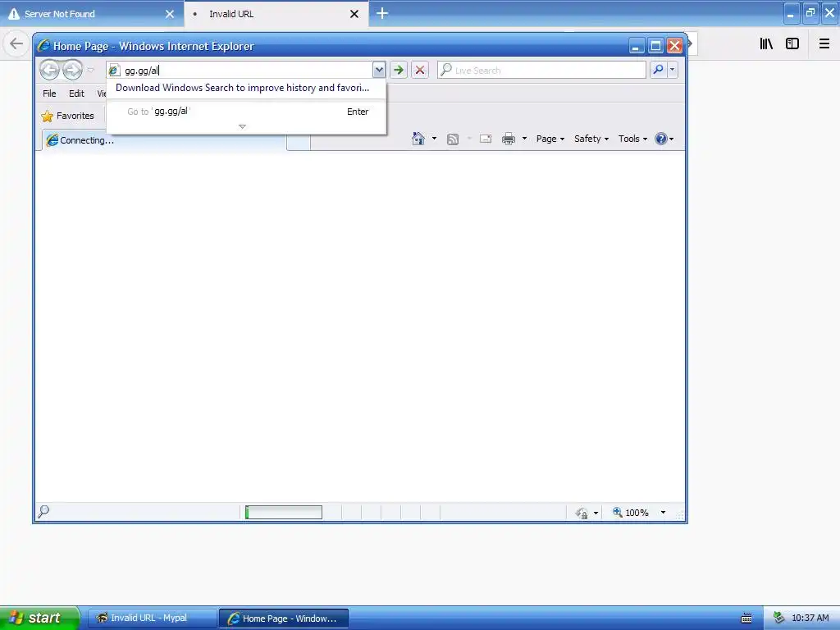Open security zone dropdown in status bar
Screen dimensions: 840x630
[x=596, y=514]
